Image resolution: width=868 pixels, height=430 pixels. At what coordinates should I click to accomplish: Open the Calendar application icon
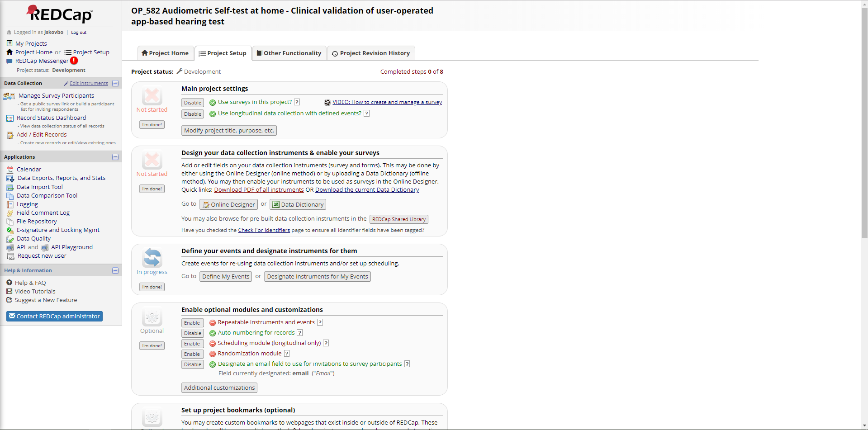point(10,170)
